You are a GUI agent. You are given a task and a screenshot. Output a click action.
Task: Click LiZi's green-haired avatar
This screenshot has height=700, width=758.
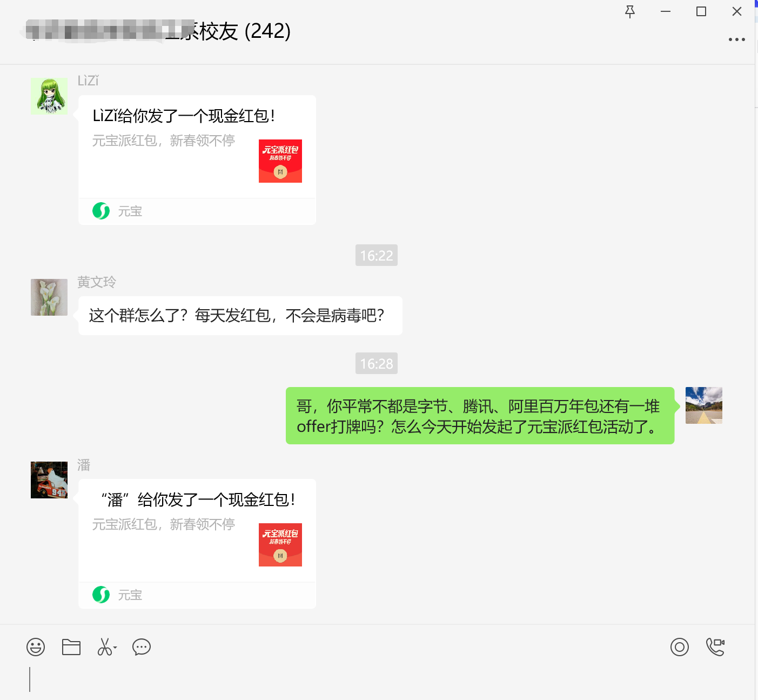point(49,96)
